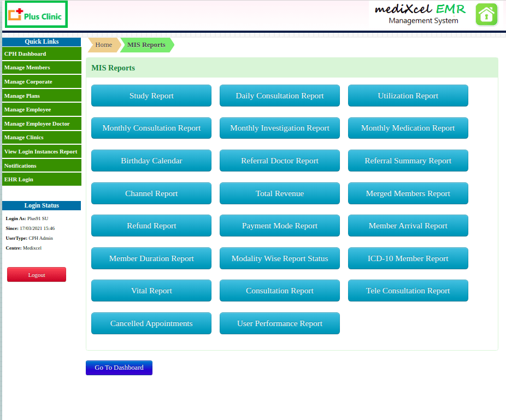Open Merged Members Report
The height and width of the screenshot is (420, 506).
pos(408,193)
